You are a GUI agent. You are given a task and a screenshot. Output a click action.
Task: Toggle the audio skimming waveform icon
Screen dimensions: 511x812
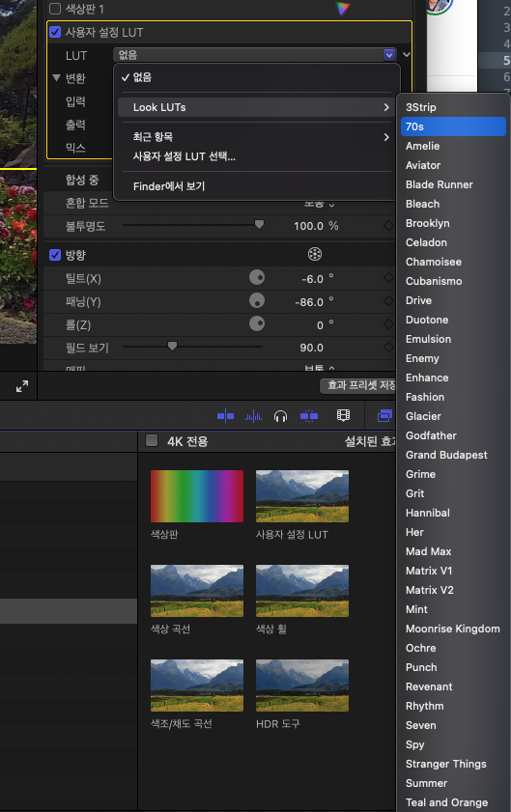[x=253, y=416]
